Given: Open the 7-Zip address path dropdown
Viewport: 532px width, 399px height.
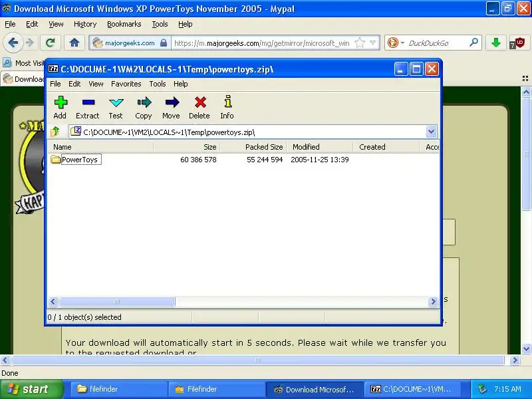Looking at the screenshot, I should click(431, 132).
